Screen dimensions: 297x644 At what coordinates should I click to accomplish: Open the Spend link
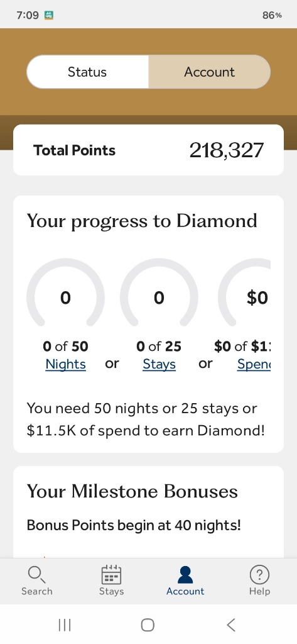tap(254, 364)
